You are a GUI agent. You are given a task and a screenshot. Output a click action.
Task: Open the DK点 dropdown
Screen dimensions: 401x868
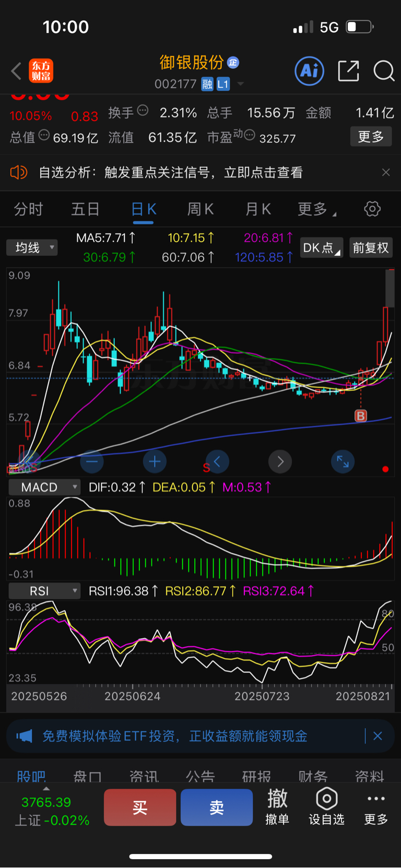pyautogui.click(x=322, y=247)
